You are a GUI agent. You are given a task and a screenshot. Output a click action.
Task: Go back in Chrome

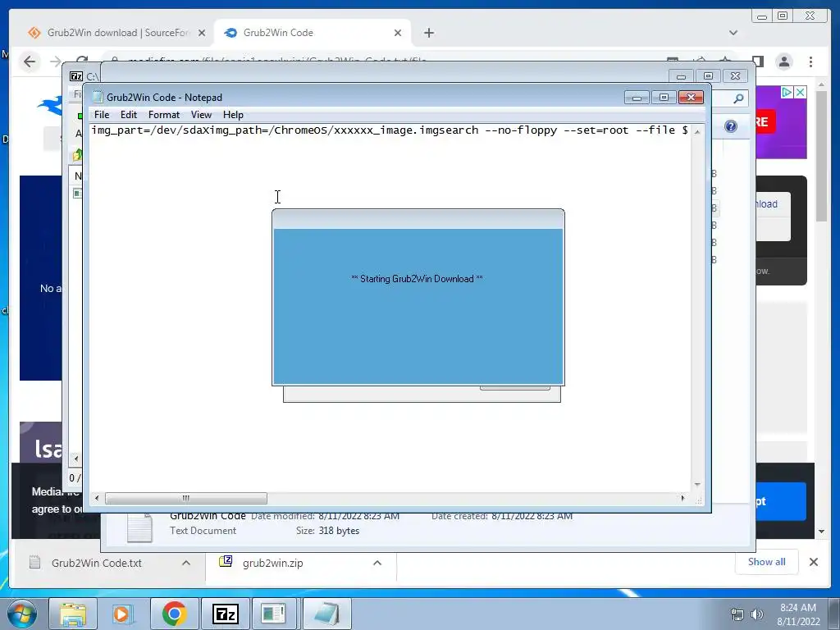pyautogui.click(x=30, y=62)
